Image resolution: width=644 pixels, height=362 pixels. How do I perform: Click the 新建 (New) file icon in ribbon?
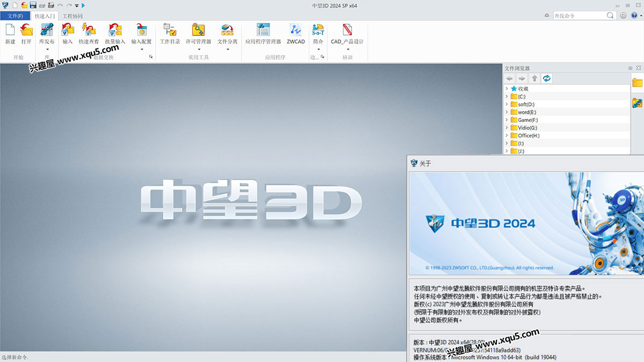10,30
